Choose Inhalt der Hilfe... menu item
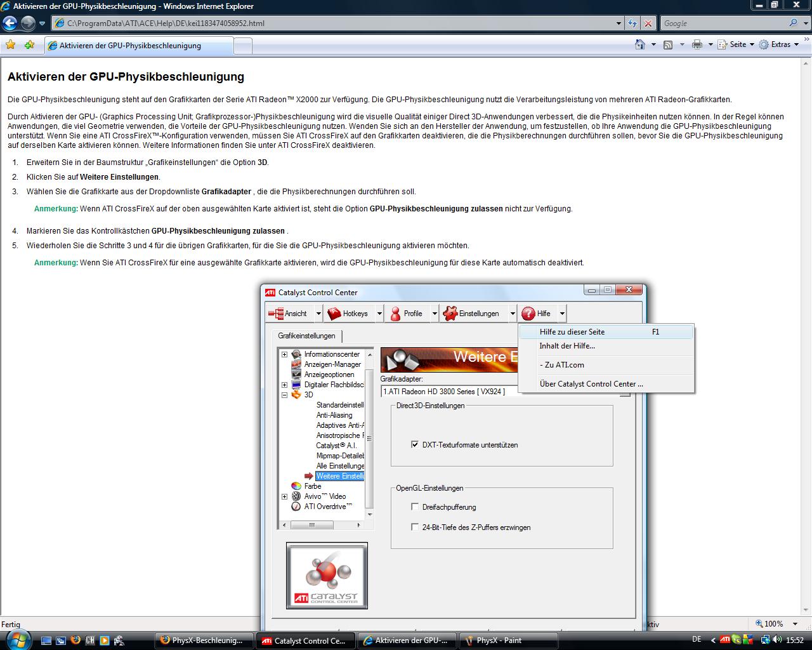 606,346
